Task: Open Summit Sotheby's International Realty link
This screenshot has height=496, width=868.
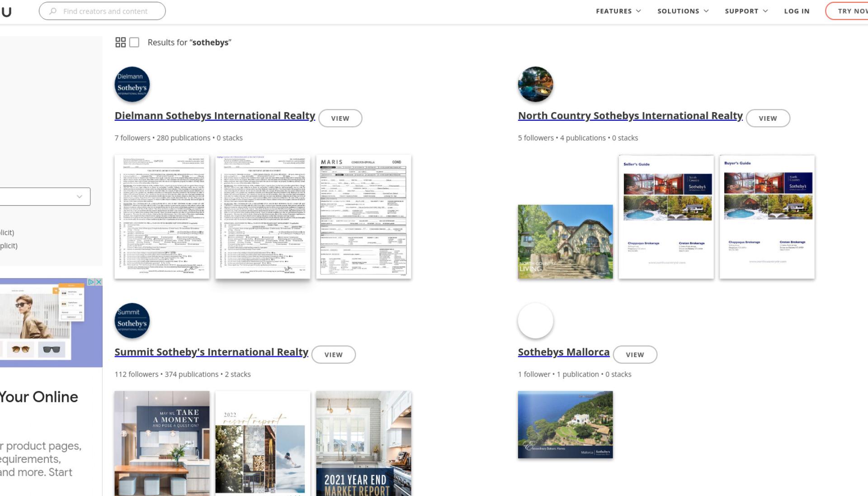Action: pyautogui.click(x=211, y=352)
